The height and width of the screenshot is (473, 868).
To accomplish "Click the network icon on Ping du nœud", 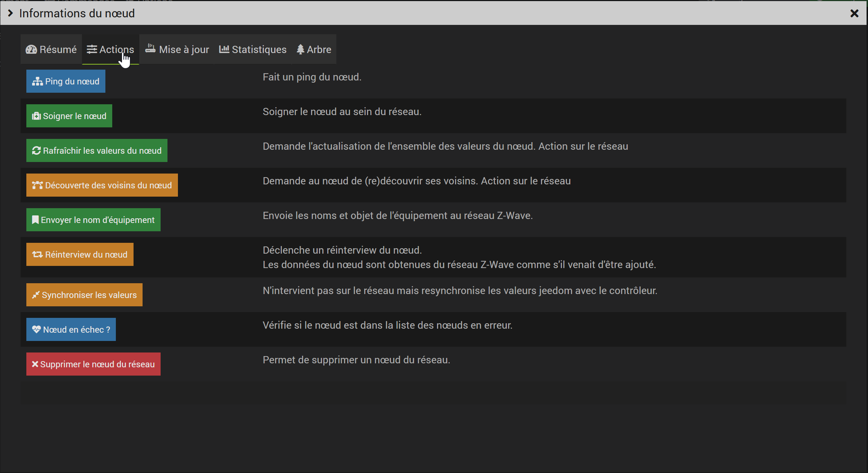I will [x=37, y=82].
